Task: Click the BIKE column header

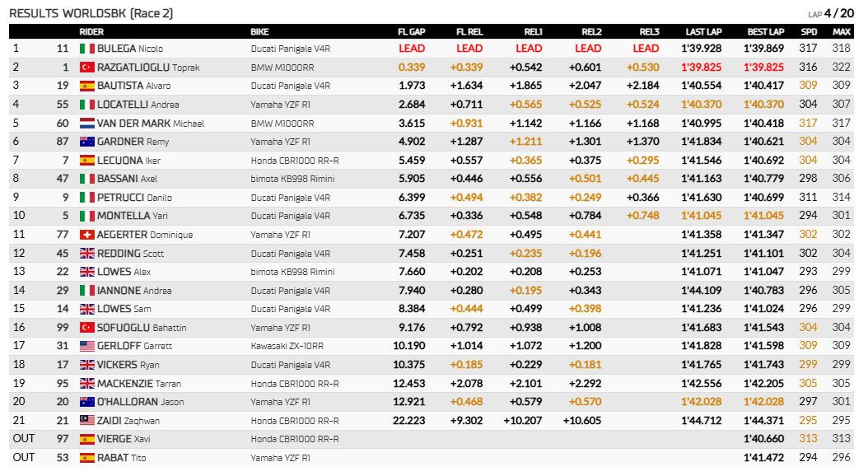Action: point(259,32)
